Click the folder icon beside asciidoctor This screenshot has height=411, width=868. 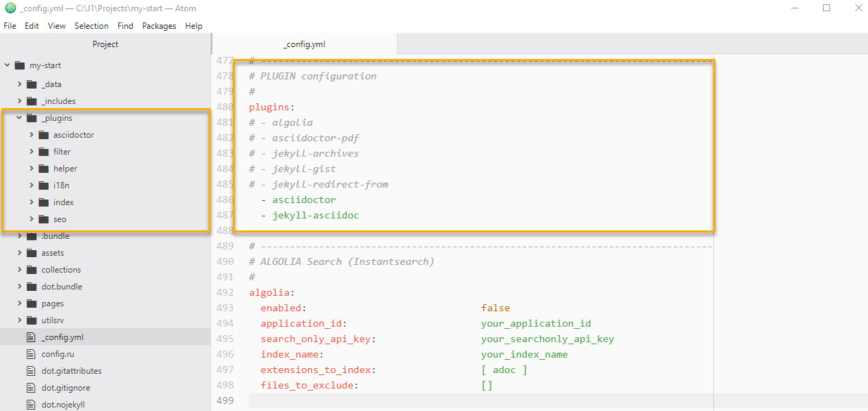point(44,135)
